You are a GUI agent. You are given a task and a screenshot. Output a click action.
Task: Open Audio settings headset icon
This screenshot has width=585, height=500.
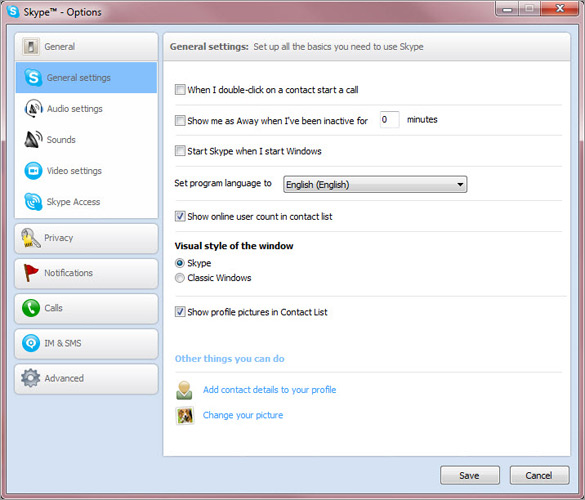(x=33, y=109)
